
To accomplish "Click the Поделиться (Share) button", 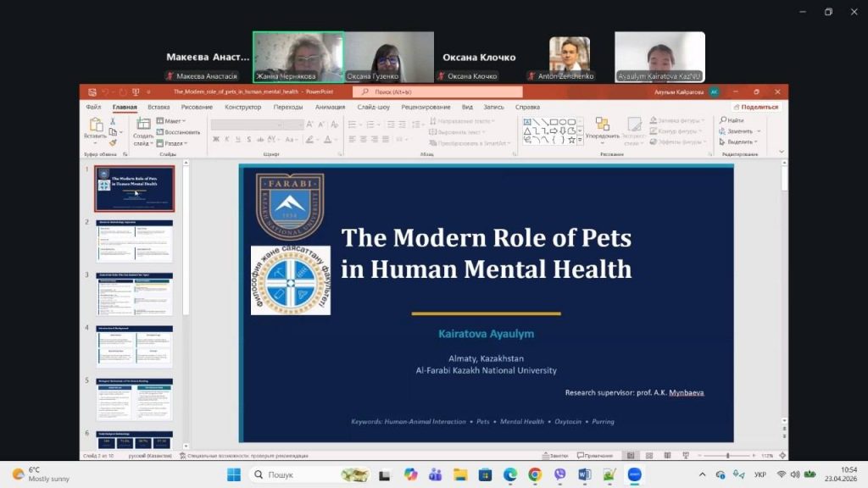I will [755, 108].
